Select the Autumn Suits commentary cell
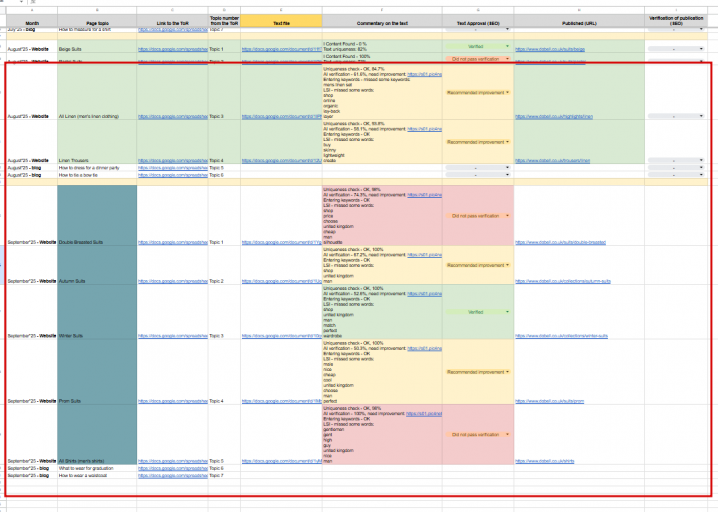This screenshot has width=718, height=512. point(382,265)
